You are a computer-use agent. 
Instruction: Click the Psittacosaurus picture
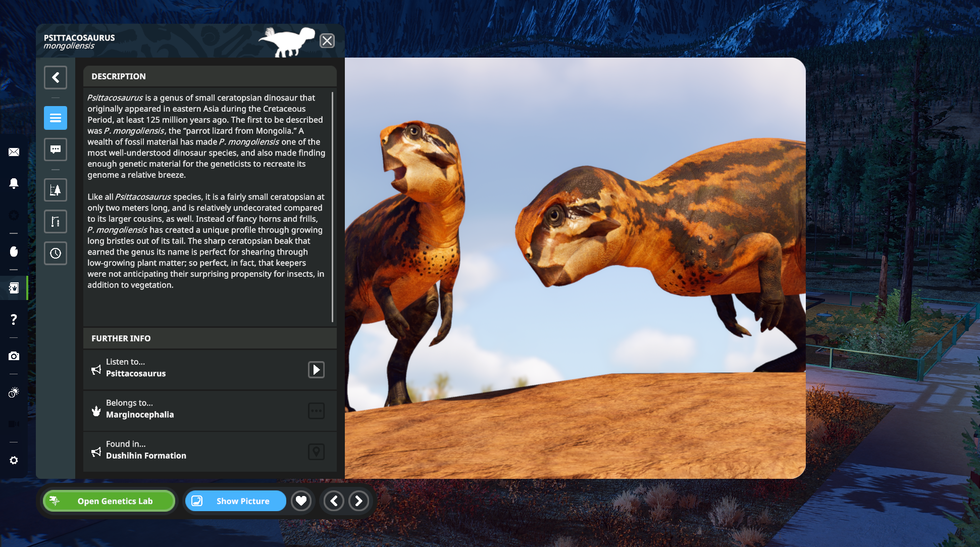point(575,268)
